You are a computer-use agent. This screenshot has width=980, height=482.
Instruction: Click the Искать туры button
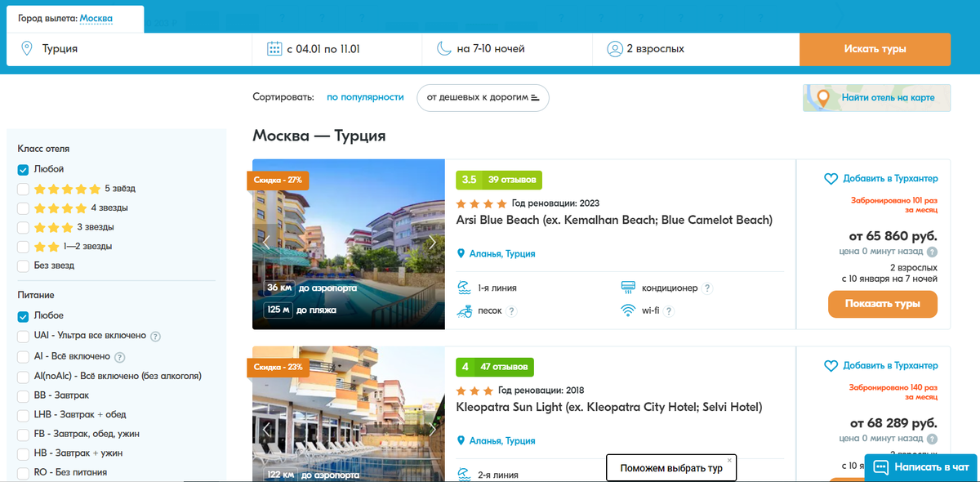point(875,49)
